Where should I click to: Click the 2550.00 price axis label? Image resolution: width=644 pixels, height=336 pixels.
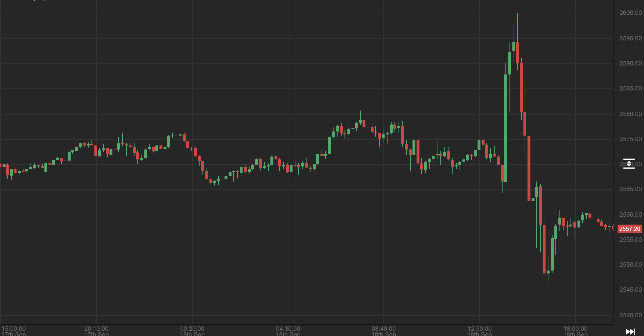click(x=630, y=265)
